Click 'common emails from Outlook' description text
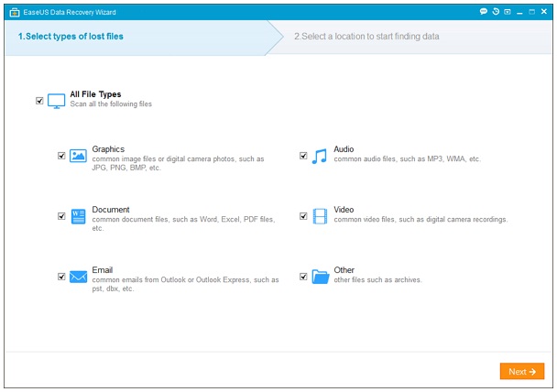The width and height of the screenshot is (557, 392). coord(185,284)
